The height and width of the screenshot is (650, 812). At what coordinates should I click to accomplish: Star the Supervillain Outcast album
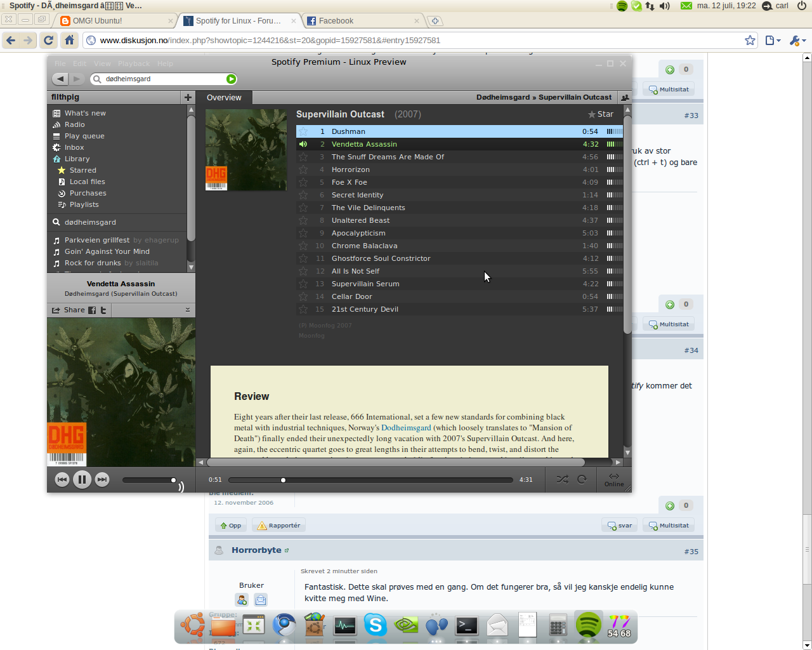click(x=601, y=114)
